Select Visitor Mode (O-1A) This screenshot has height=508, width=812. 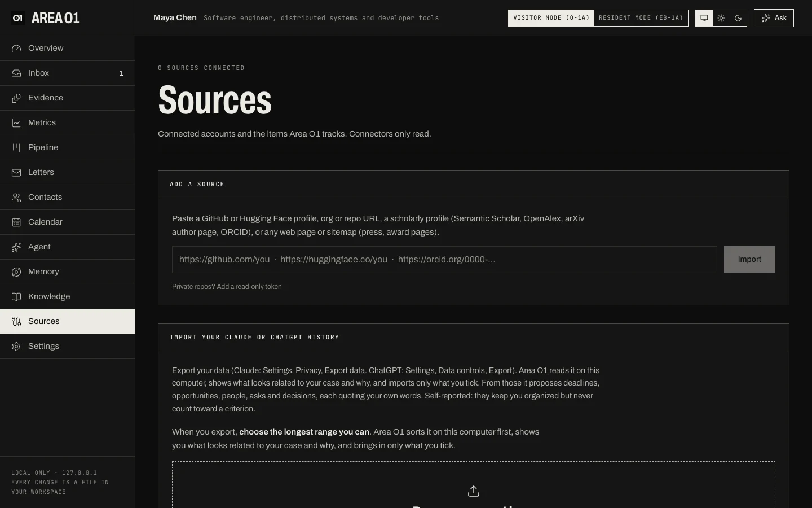point(551,18)
